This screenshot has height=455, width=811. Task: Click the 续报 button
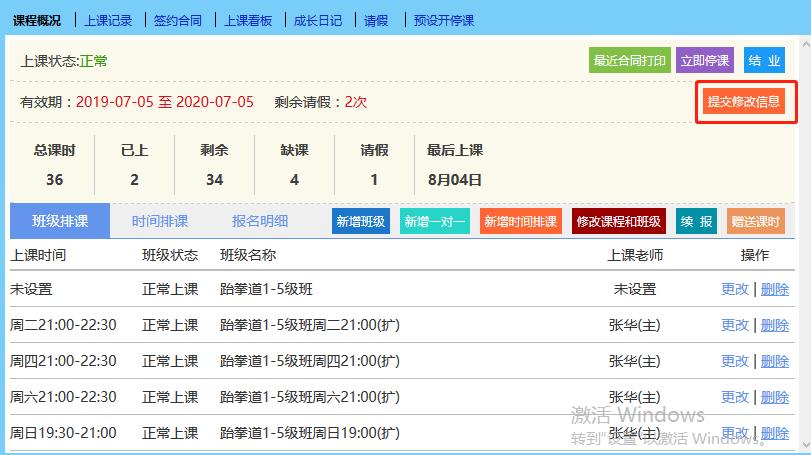coord(696,221)
